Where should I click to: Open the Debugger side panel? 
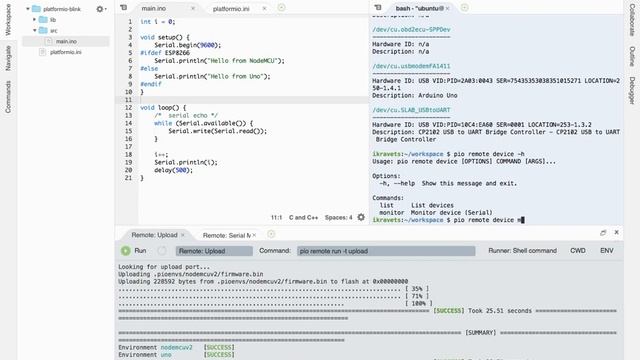pyautogui.click(x=632, y=90)
